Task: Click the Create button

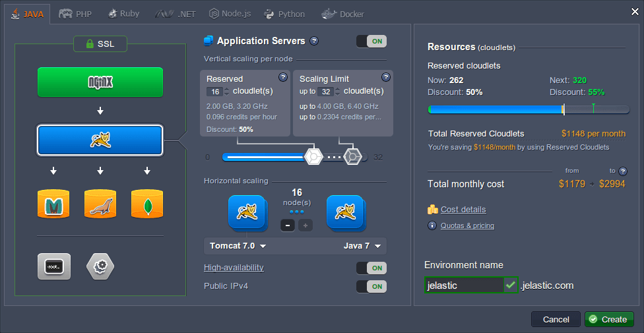Action: (609, 319)
